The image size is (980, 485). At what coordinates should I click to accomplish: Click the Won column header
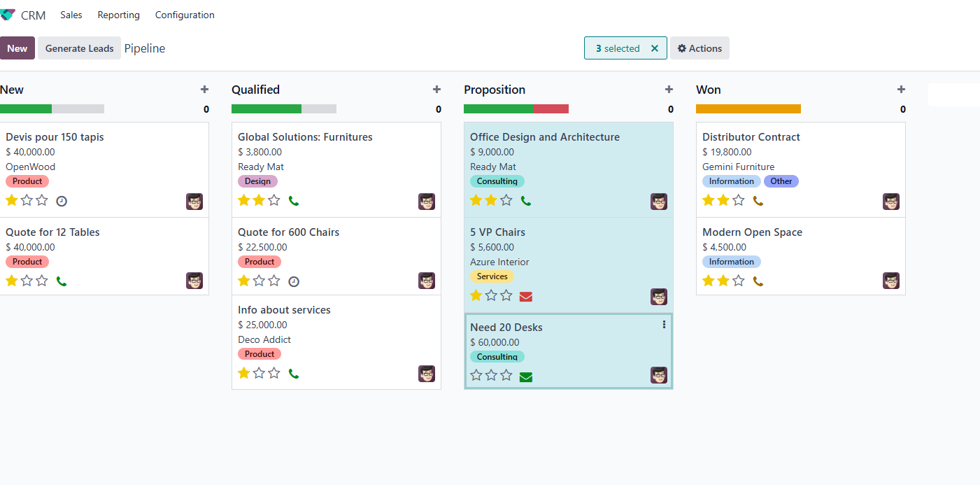coord(709,90)
